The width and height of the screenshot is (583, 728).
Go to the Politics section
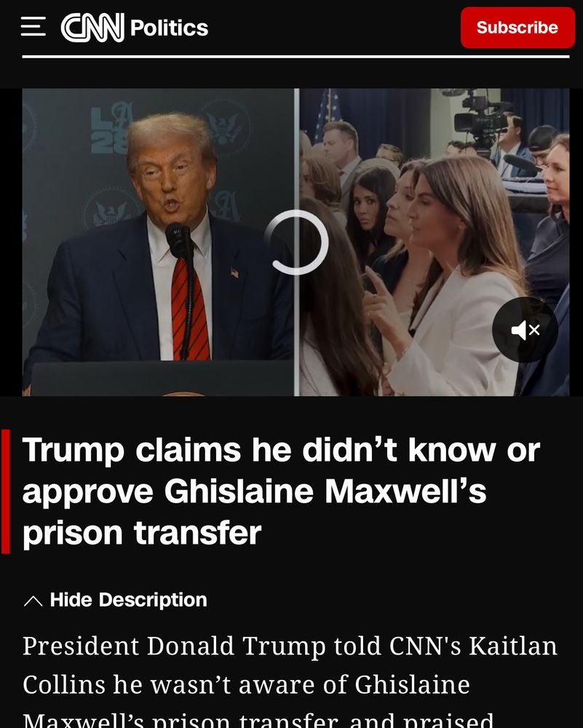170,28
